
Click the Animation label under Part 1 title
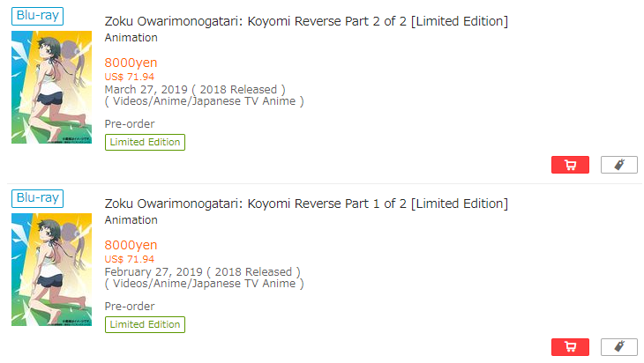pyautogui.click(x=131, y=220)
